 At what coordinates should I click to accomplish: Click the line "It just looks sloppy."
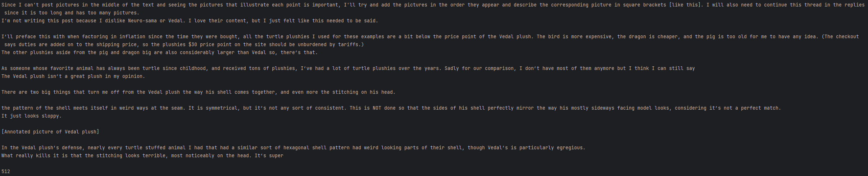click(32, 116)
